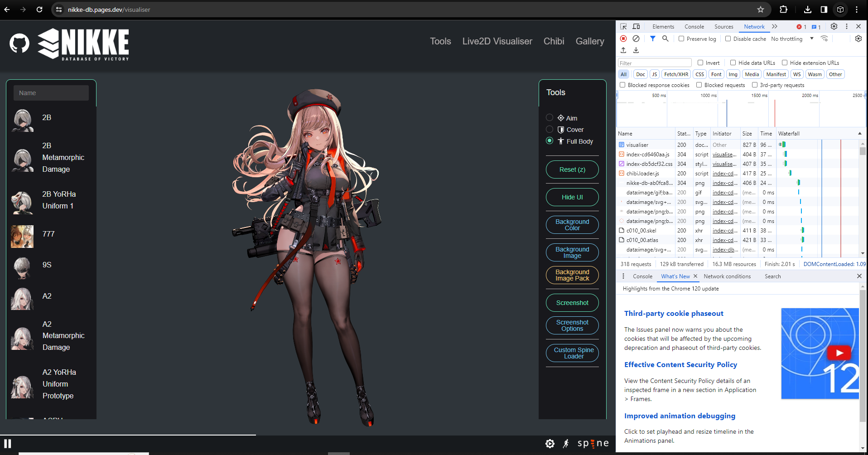Image resolution: width=868 pixels, height=455 pixels.
Task: Open Network conditions drawer tab
Action: pyautogui.click(x=727, y=276)
